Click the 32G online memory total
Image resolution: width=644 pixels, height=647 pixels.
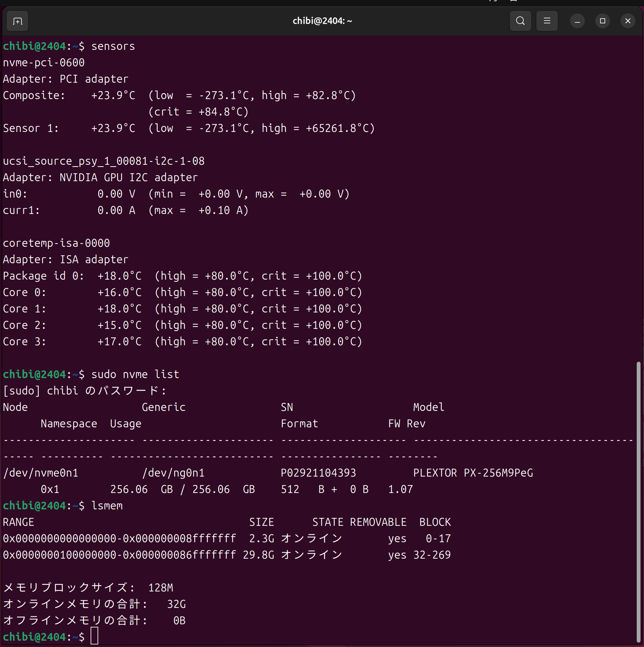pyautogui.click(x=176, y=604)
